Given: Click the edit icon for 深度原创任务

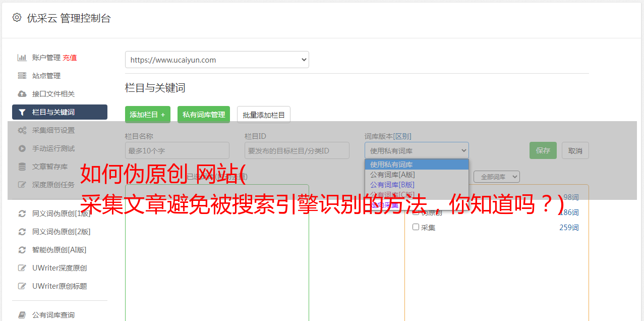Looking at the screenshot, I should pyautogui.click(x=22, y=185).
